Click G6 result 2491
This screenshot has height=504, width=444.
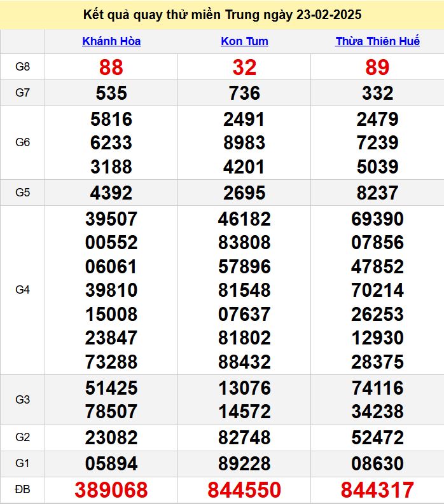point(244,119)
